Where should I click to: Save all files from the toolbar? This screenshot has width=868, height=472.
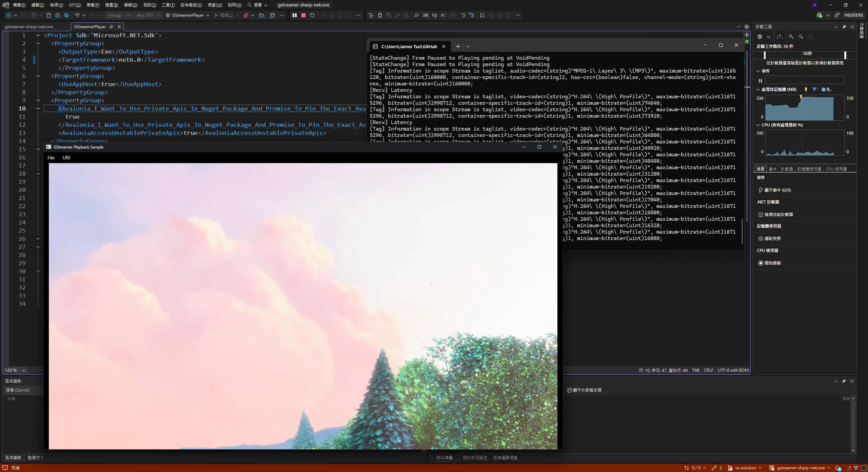click(x=66, y=15)
